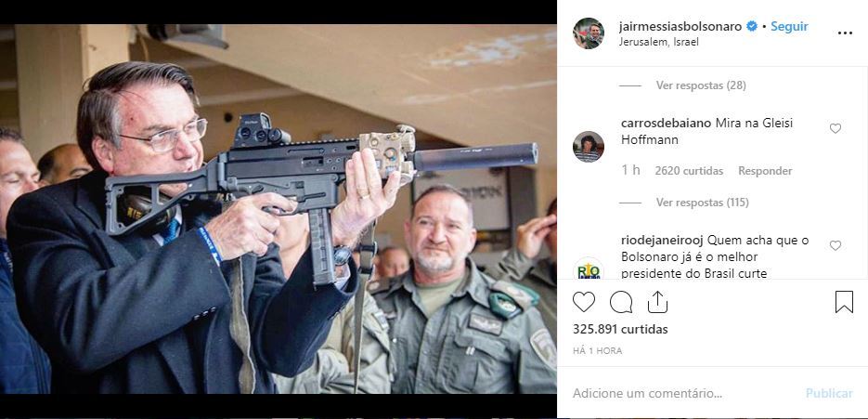Viewport: 868px width, 419px height.
Task: Open the jairmessiasbolsonaro profile picture
Action: click(x=588, y=33)
